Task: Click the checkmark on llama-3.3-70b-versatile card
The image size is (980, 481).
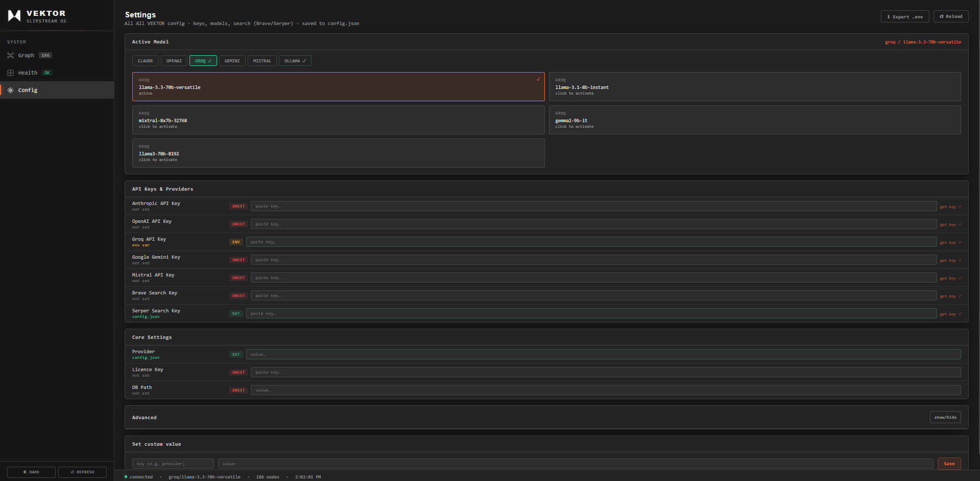Action: [538, 80]
